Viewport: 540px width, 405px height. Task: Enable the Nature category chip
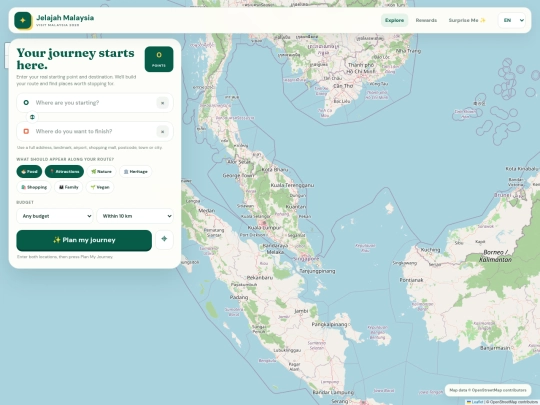101,172
